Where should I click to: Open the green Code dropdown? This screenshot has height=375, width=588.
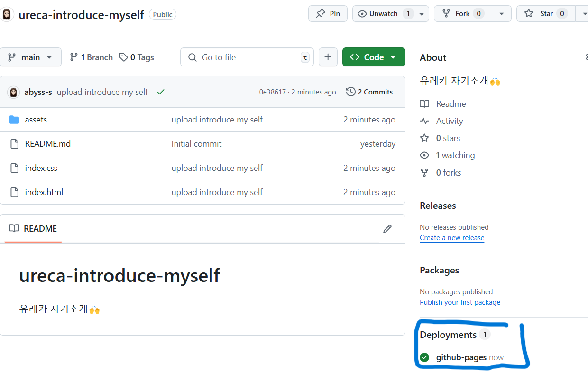tap(374, 57)
